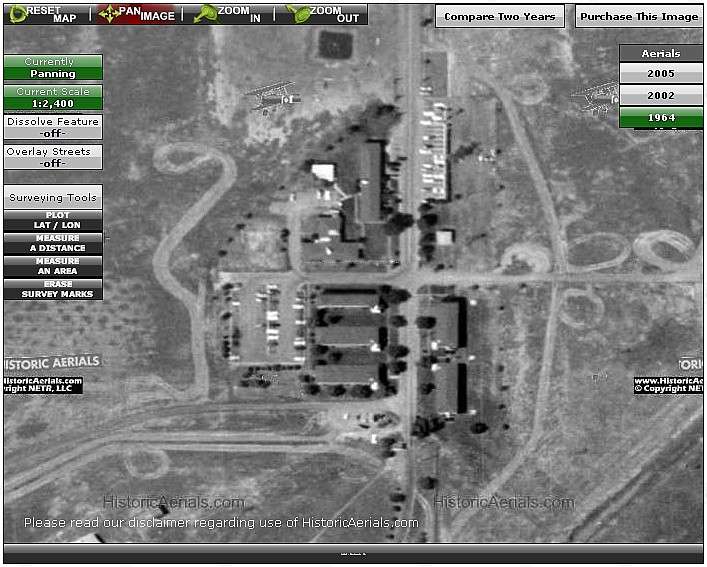The width and height of the screenshot is (707, 567).
Task: Select the 1964 aerial year
Action: coord(660,118)
